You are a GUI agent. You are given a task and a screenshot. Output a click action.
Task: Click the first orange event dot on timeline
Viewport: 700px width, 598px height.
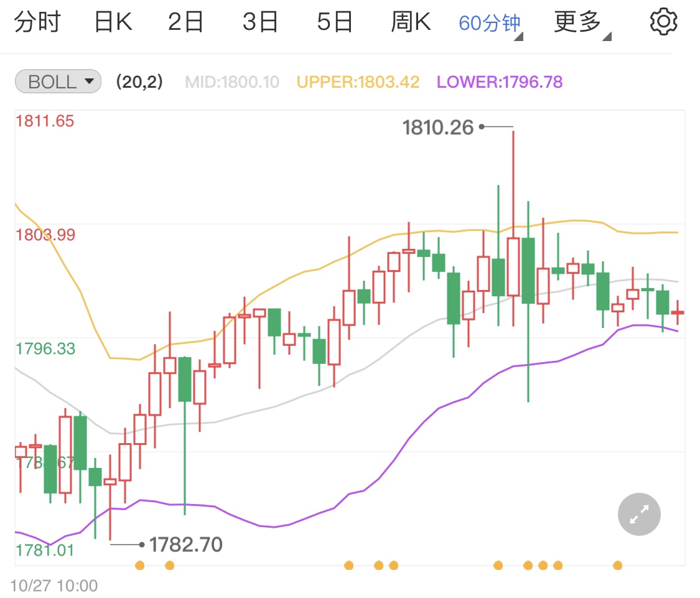point(139,565)
